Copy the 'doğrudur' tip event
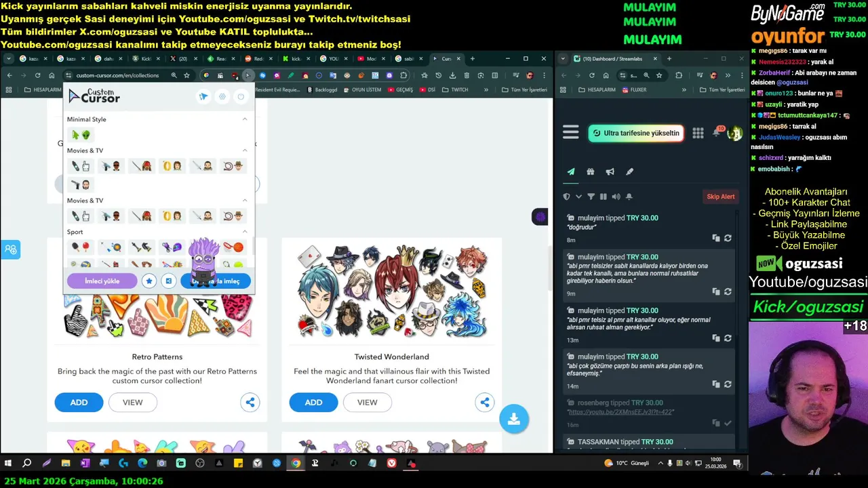The height and width of the screenshot is (488, 868). (x=715, y=239)
